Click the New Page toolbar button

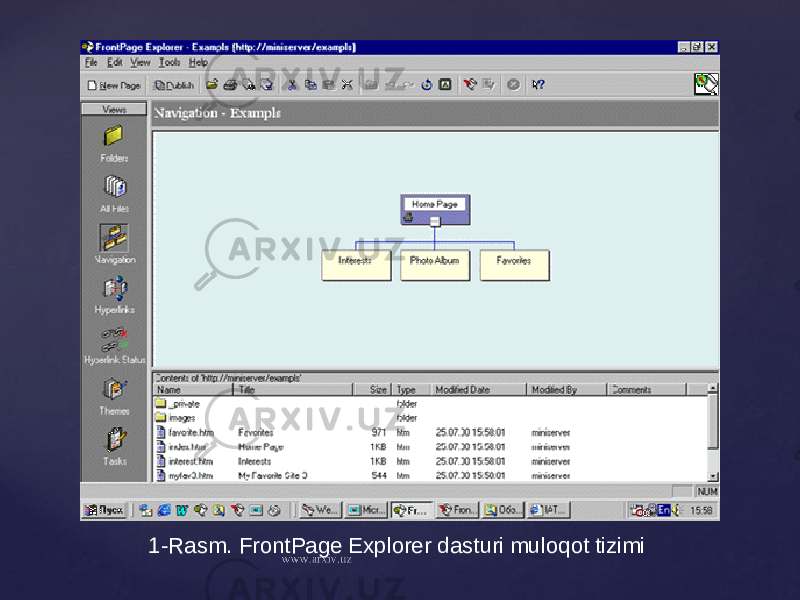(x=114, y=85)
